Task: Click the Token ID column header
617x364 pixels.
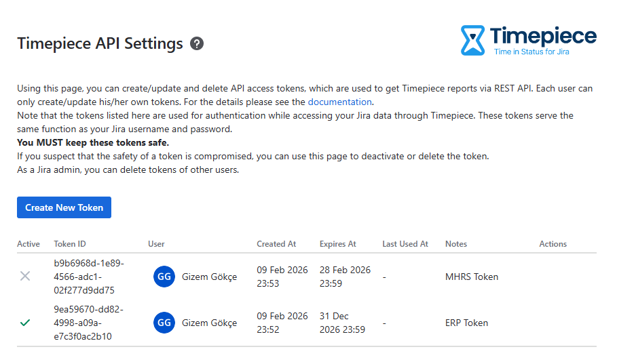Action: point(70,244)
